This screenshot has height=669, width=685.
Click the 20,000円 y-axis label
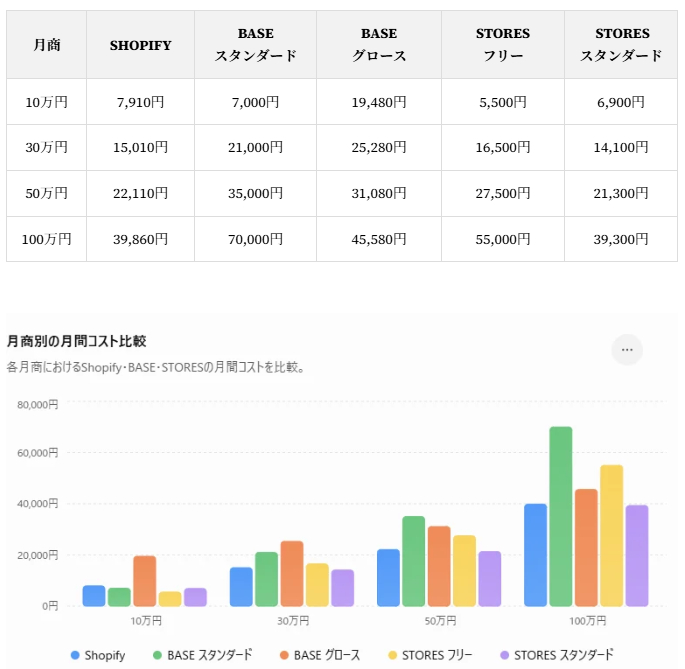38,555
